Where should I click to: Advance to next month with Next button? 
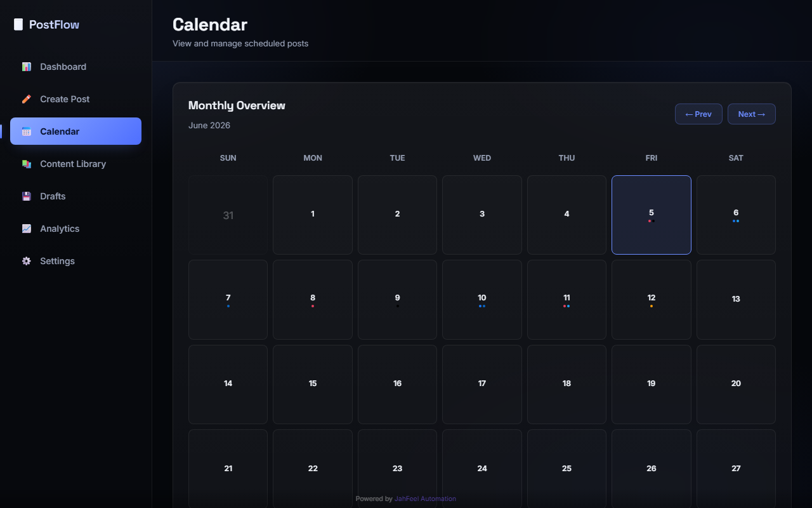click(x=751, y=114)
